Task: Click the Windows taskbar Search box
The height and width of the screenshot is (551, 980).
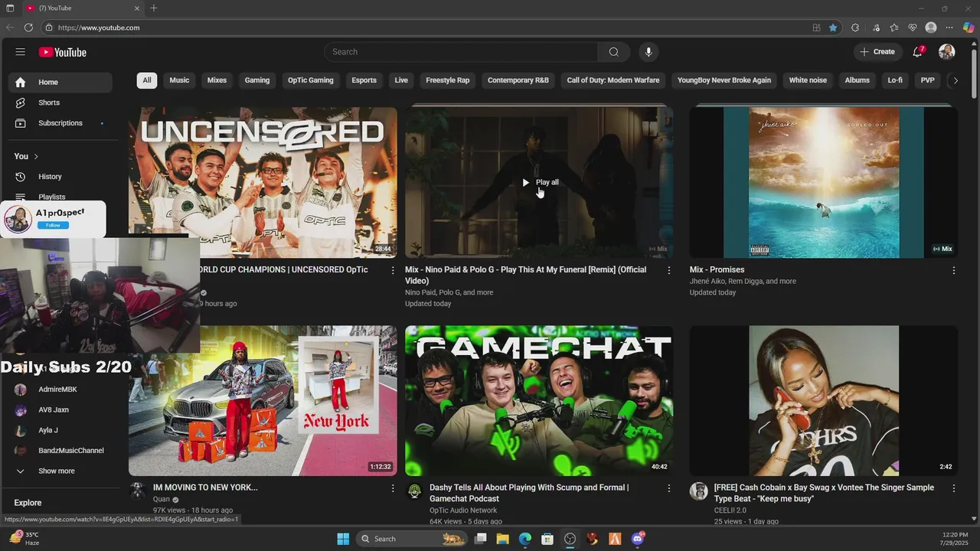Action: pyautogui.click(x=410, y=539)
